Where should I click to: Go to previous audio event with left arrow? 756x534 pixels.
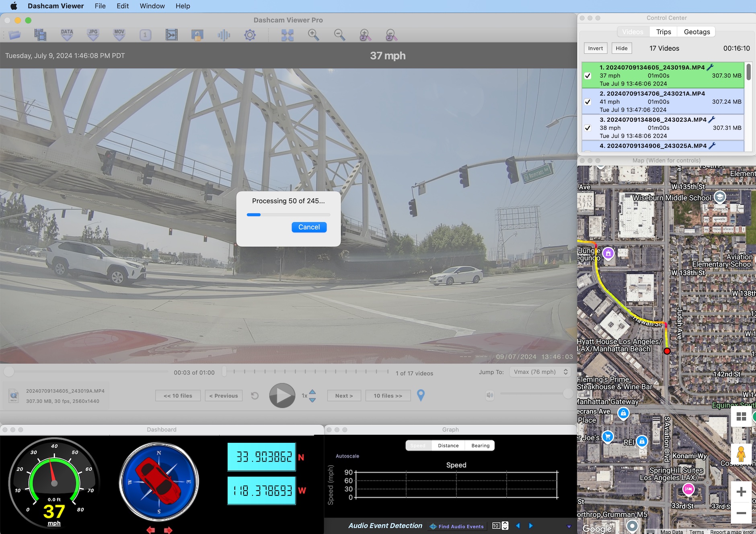[518, 526]
